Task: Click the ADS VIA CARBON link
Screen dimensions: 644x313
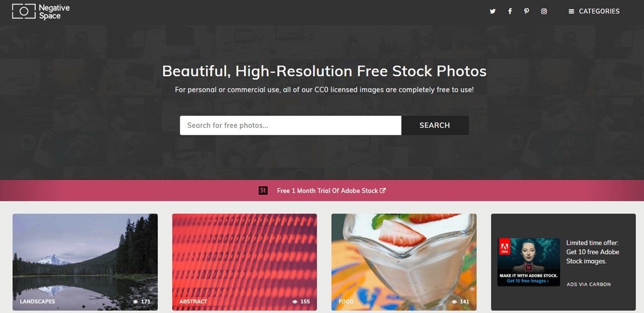Action: coord(589,285)
